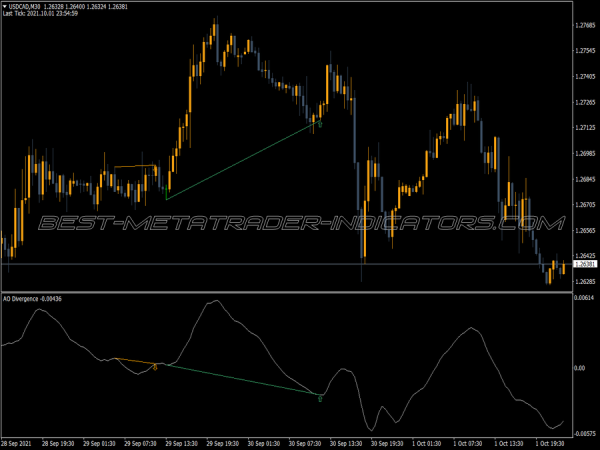The image size is (600, 450).
Task: Click the 0.00614 indicator scale value
Action: 584,298
